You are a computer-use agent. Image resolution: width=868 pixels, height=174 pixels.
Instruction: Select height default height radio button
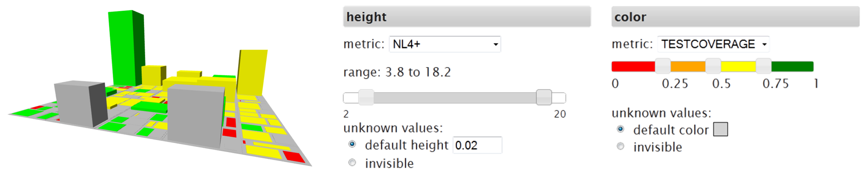352,145
